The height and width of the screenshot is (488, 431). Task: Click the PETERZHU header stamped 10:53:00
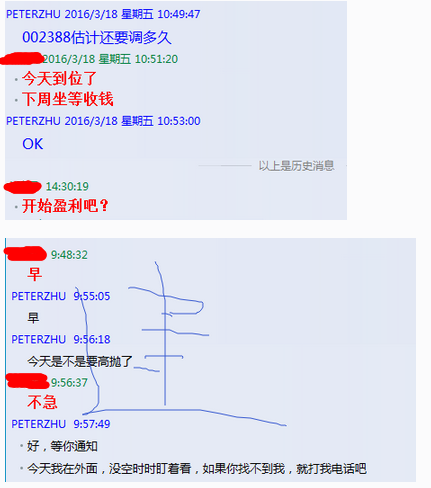point(103,121)
